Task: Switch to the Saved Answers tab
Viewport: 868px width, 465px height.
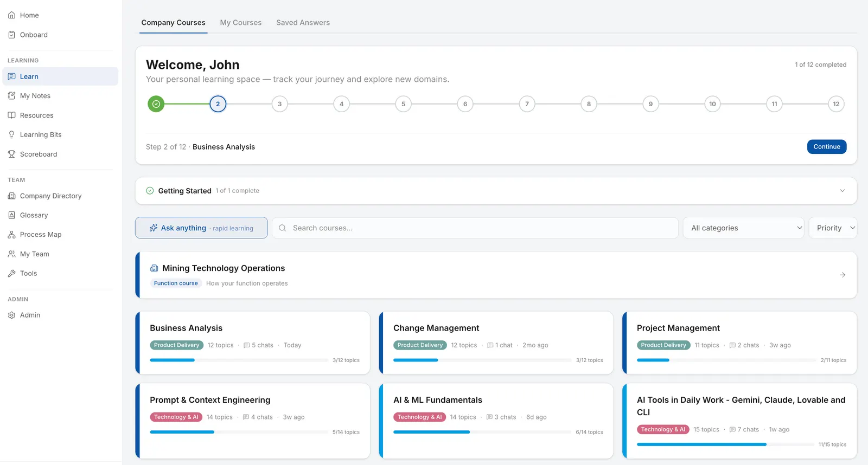Action: pos(303,23)
